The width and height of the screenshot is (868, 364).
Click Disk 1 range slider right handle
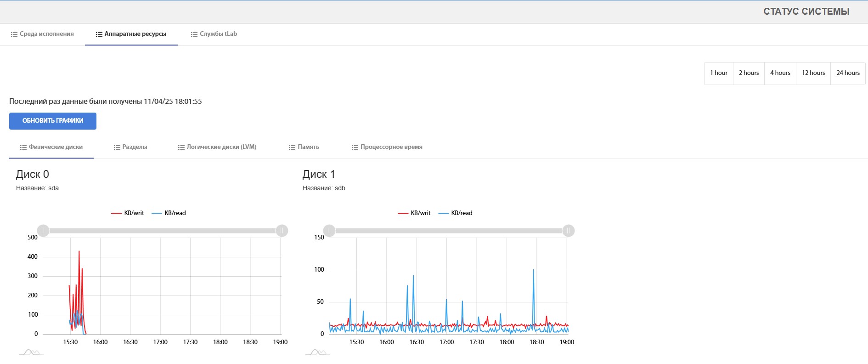pyautogui.click(x=568, y=231)
